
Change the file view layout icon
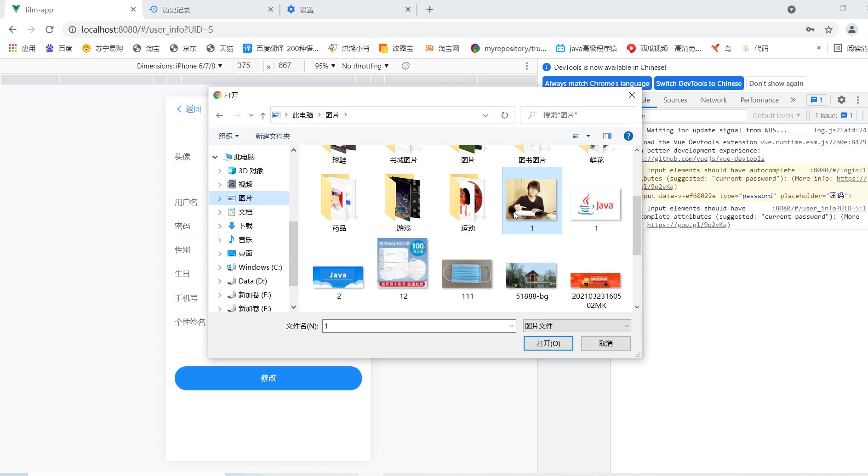coord(576,136)
